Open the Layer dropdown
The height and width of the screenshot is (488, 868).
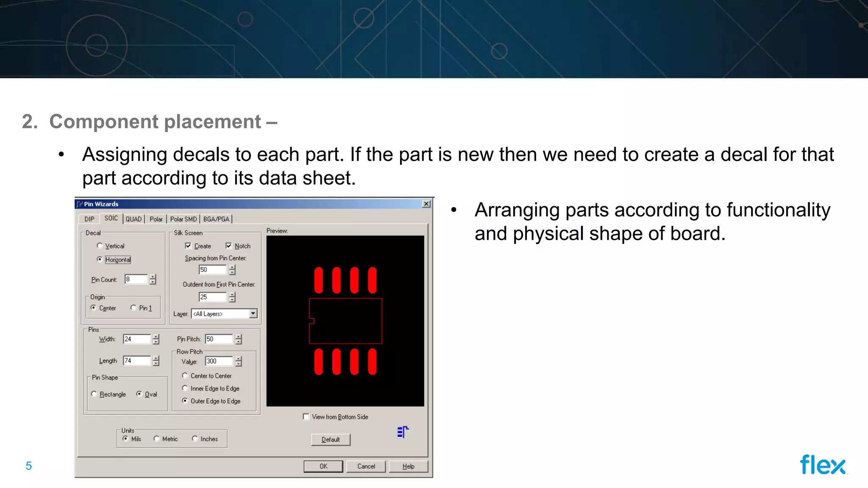[253, 313]
